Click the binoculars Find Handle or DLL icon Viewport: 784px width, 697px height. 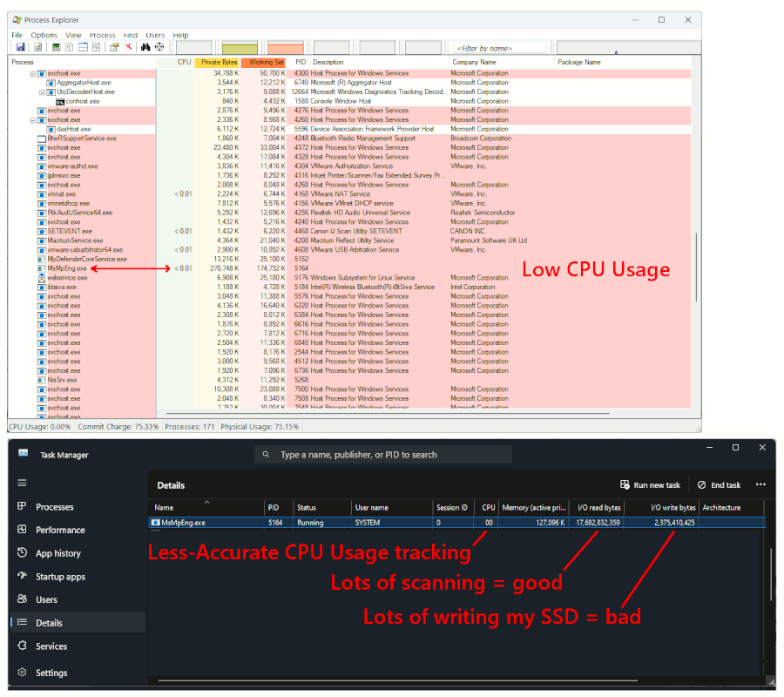(145, 47)
